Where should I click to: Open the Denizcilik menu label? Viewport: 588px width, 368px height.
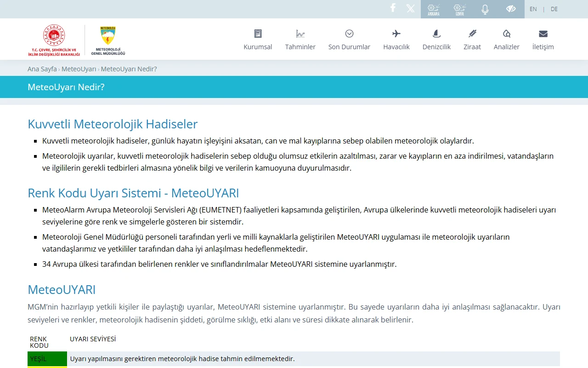(436, 47)
